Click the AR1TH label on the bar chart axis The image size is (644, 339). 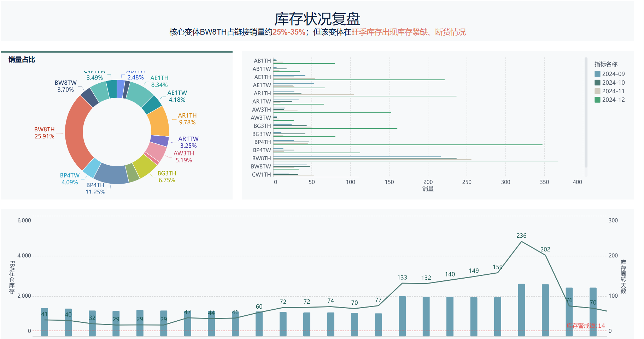(x=262, y=94)
